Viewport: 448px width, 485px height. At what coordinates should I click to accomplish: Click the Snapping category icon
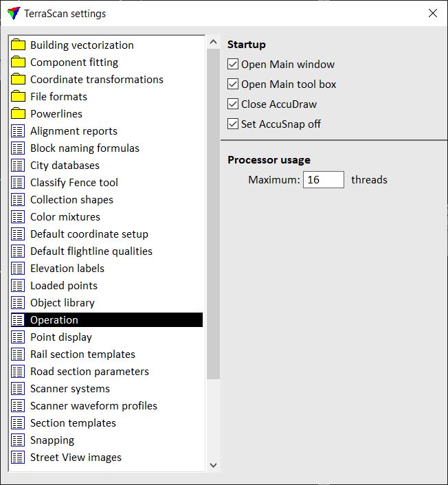tap(19, 440)
